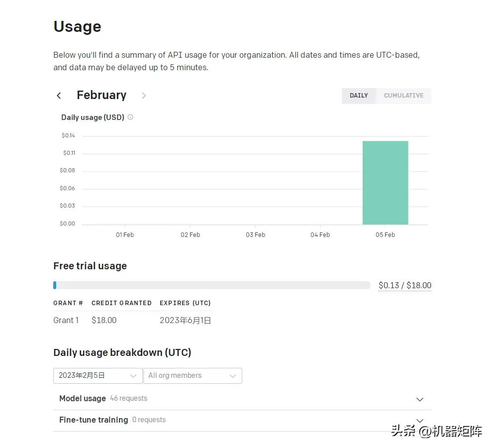Expand the Fine-tune training row chevron
493x448 pixels.
(420, 420)
